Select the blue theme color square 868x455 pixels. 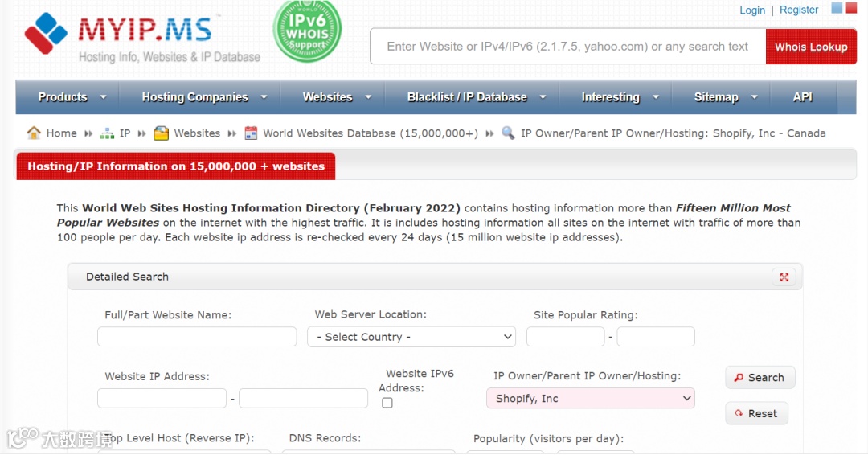click(x=837, y=8)
